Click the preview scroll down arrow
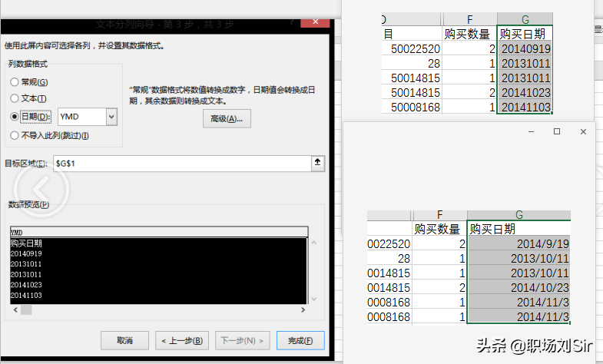603x364 pixels. [314, 299]
